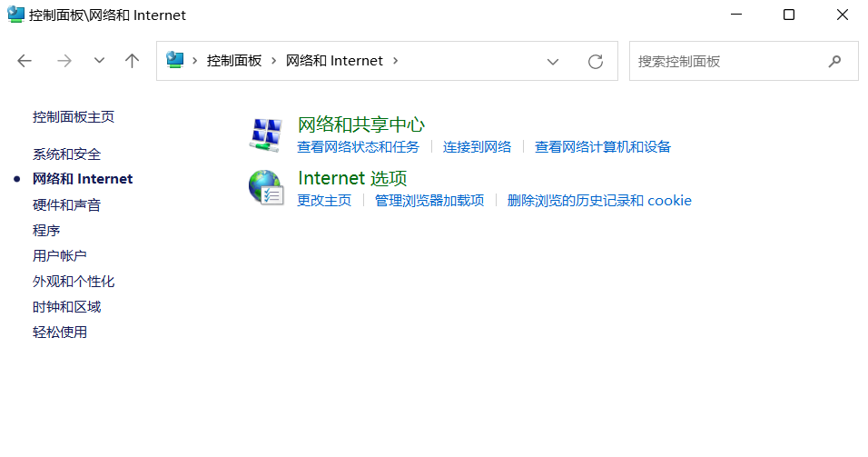Go back with the back arrow

(25, 61)
